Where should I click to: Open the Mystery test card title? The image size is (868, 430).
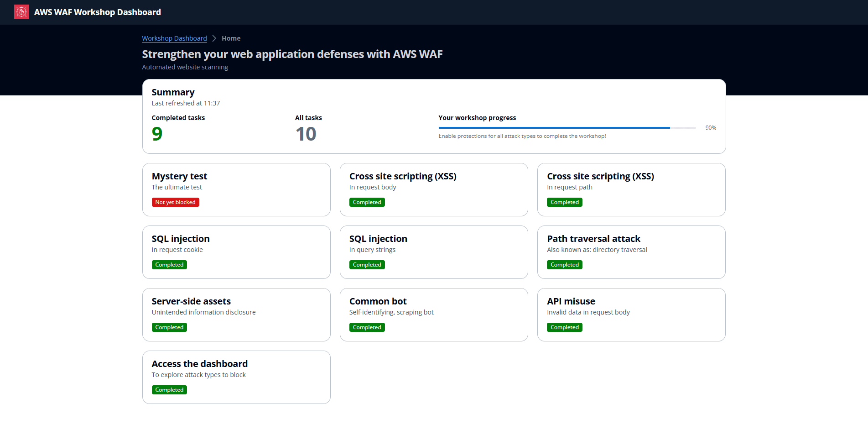coord(180,176)
